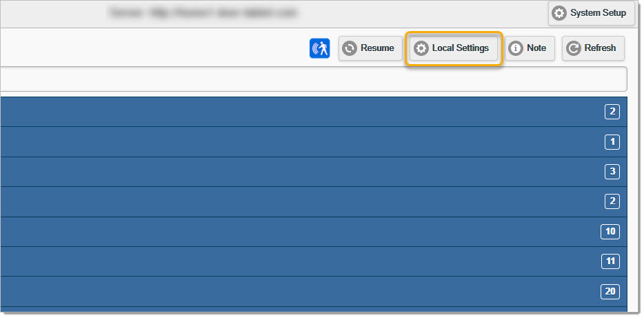This screenshot has width=644, height=318.
Task: Click the empty white bar below the toolbar
Action: pos(313,79)
